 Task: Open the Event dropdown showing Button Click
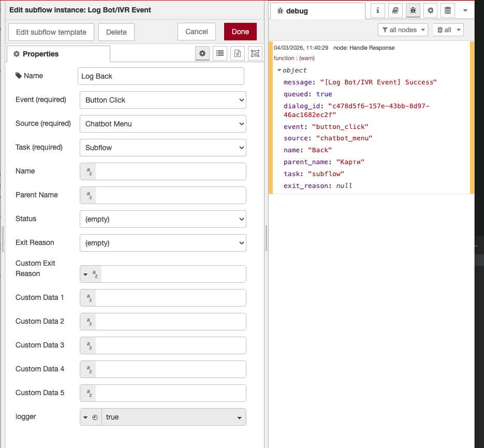pyautogui.click(x=163, y=100)
